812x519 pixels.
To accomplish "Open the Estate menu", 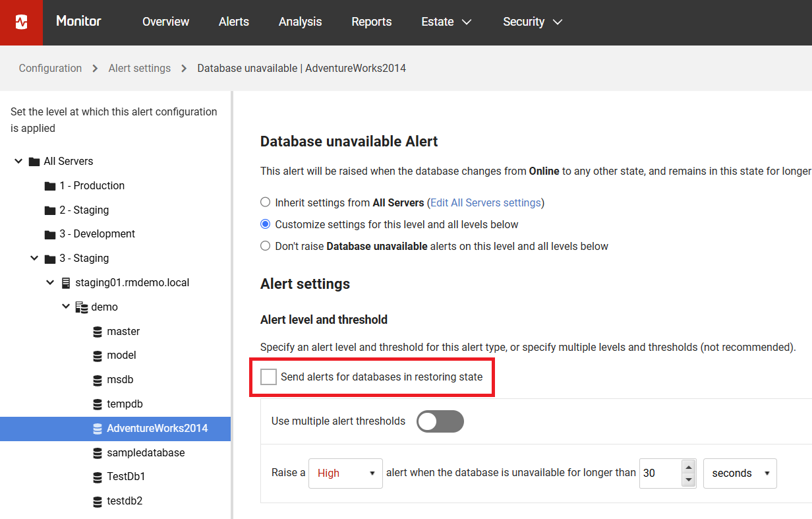I will coord(446,22).
